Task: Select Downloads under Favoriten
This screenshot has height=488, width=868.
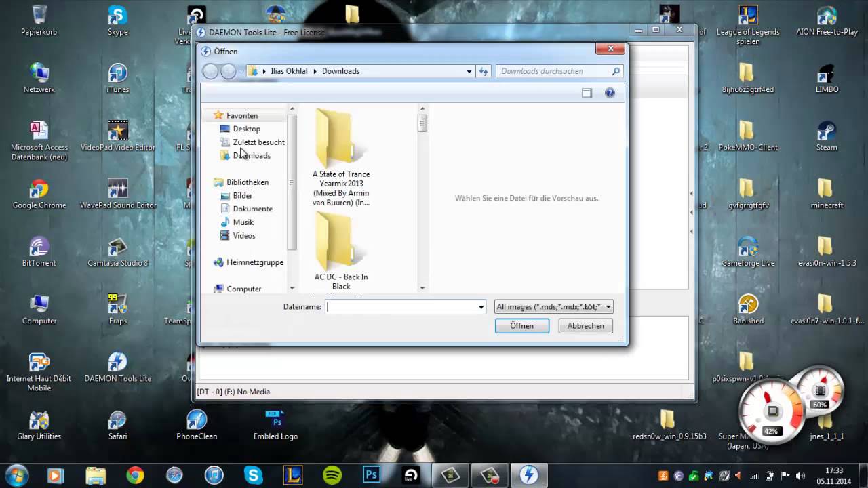Action: 245,156
